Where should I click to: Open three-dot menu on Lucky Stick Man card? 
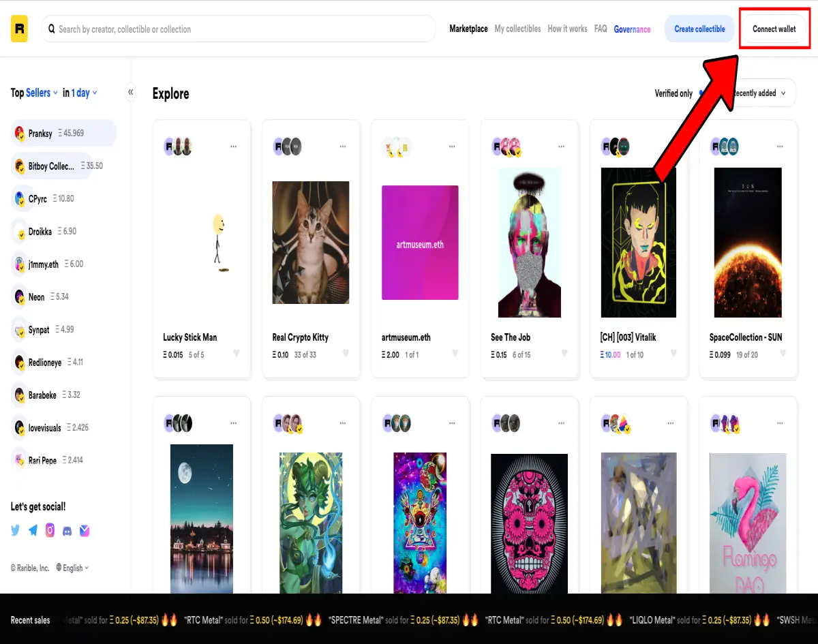click(x=234, y=147)
